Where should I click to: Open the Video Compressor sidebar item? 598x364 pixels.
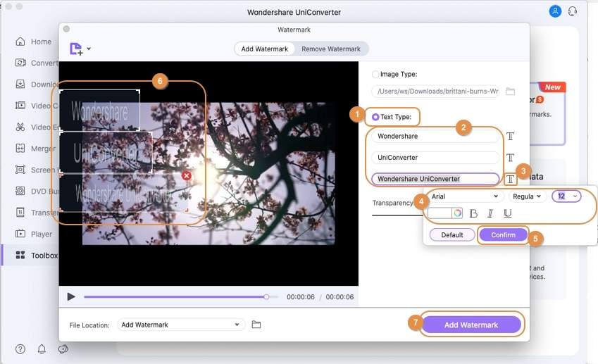(37, 106)
